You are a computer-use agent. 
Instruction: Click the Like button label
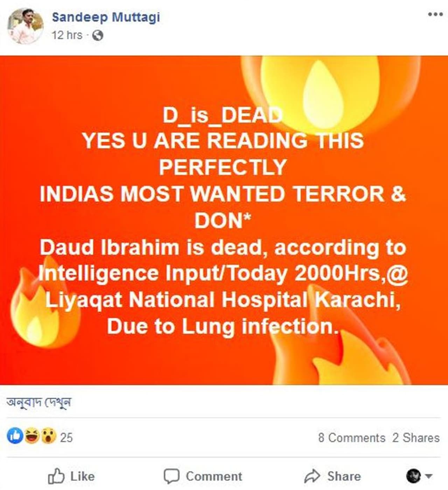[83, 476]
